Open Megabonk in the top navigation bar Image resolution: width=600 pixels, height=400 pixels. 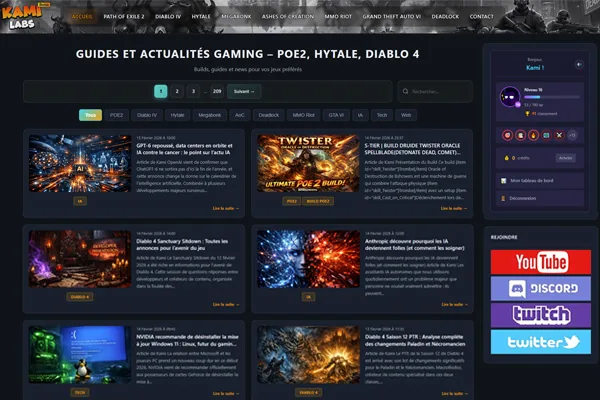[x=236, y=16]
